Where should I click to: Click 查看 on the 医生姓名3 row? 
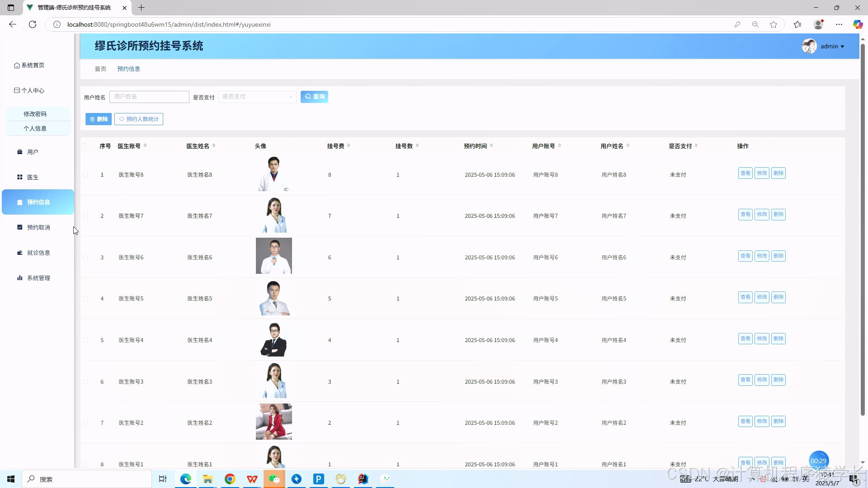[x=745, y=380]
